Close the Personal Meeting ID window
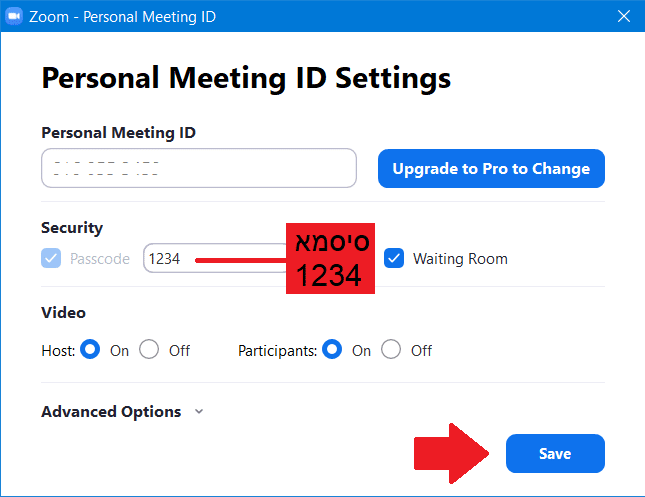The width and height of the screenshot is (645, 497). pos(623,17)
